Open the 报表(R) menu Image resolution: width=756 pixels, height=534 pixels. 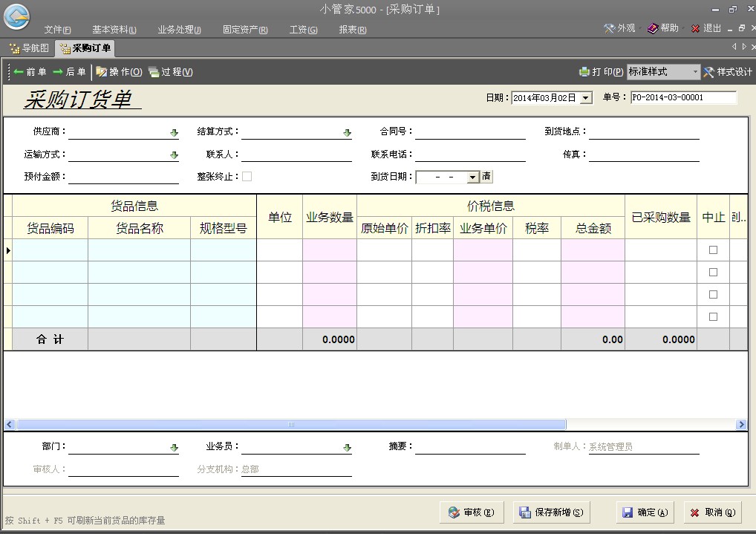(x=353, y=30)
